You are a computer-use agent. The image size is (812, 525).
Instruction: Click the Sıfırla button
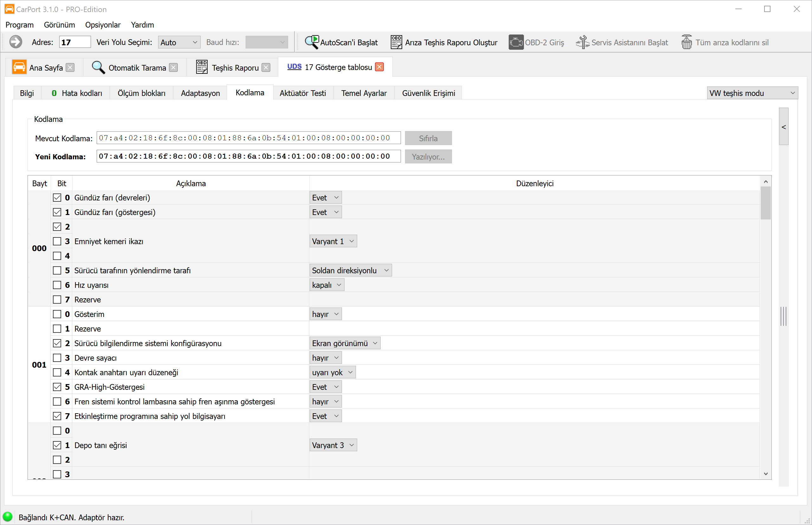click(428, 138)
